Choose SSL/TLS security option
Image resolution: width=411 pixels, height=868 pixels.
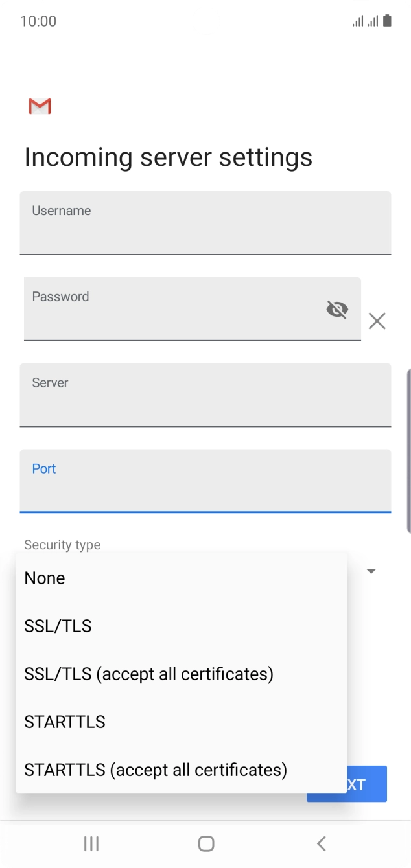pos(58,626)
